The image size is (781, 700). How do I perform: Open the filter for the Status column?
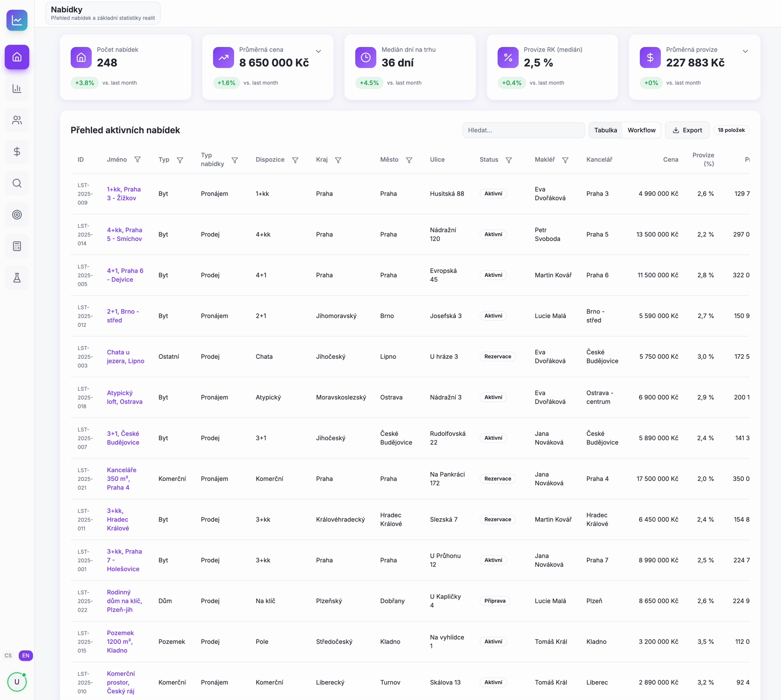click(x=509, y=160)
